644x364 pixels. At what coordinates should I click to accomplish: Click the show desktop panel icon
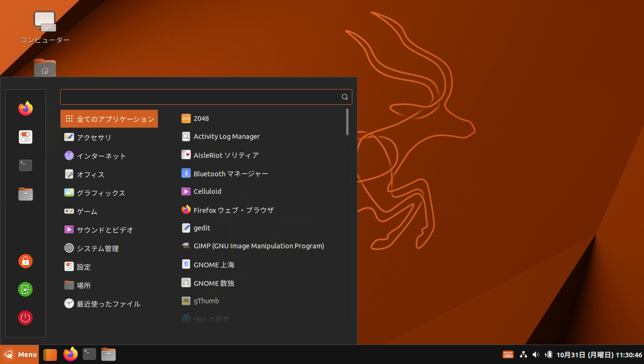(50, 355)
